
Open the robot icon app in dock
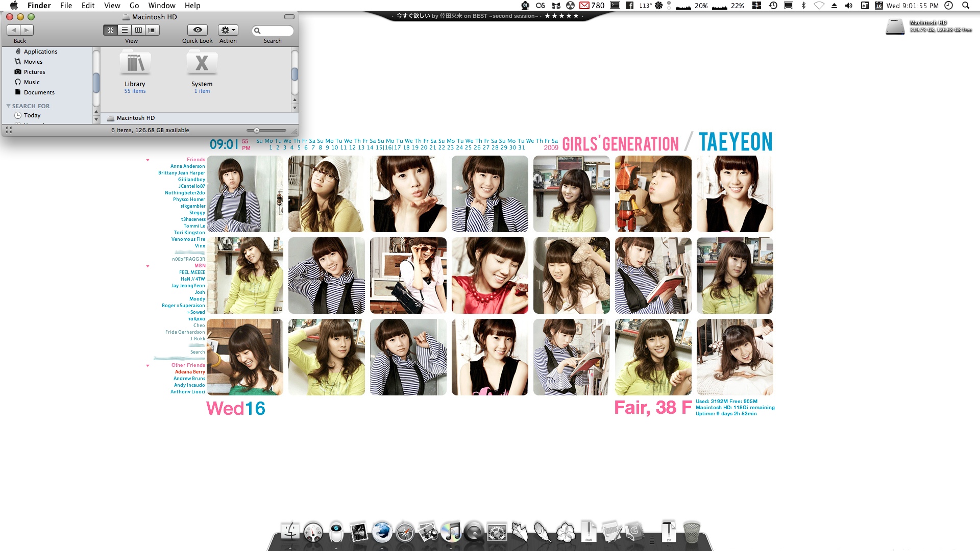coord(336,532)
